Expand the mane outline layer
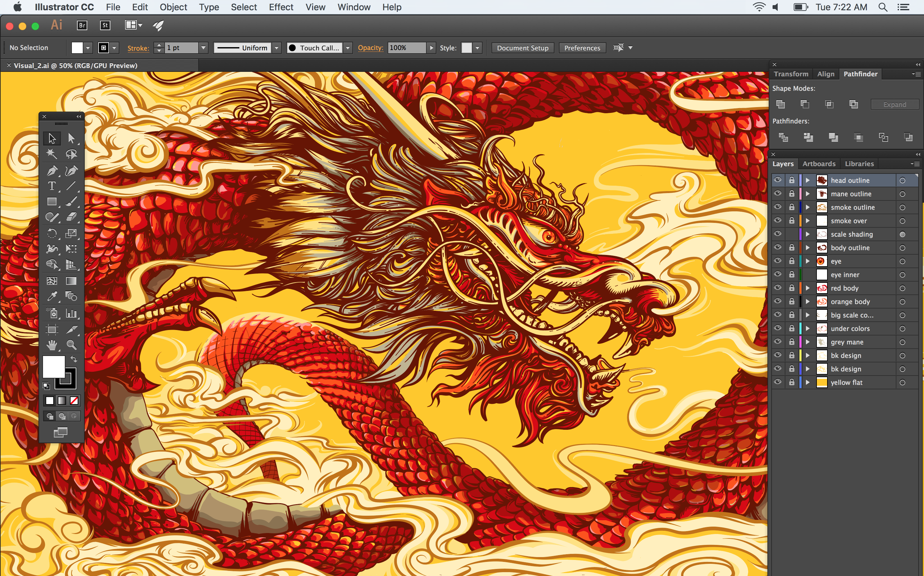 click(x=808, y=194)
